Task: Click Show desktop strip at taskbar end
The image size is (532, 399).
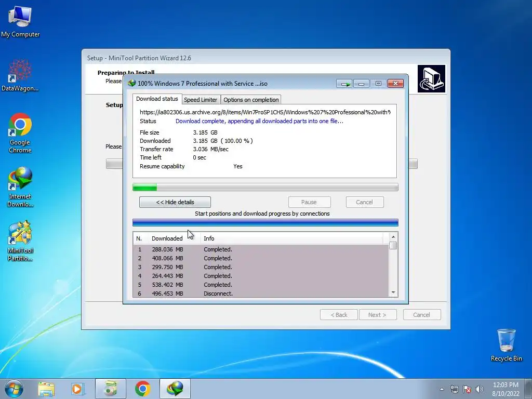Action: 528,389
